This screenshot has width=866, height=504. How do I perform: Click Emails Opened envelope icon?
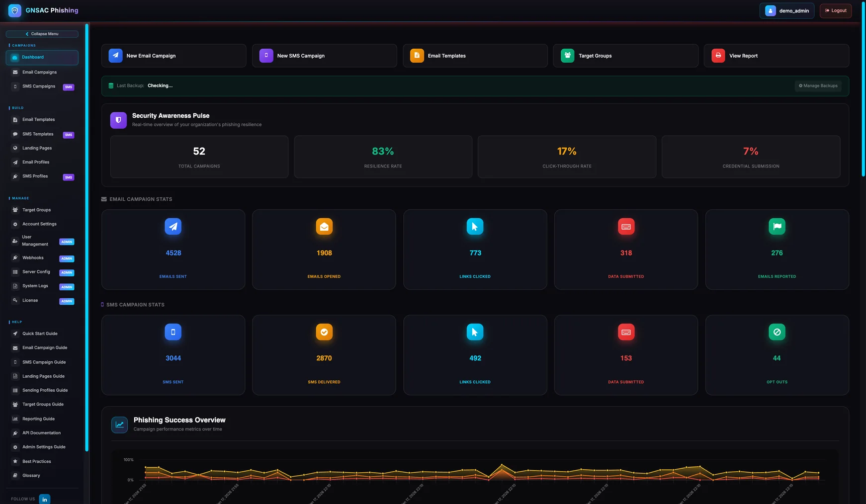[x=324, y=227]
